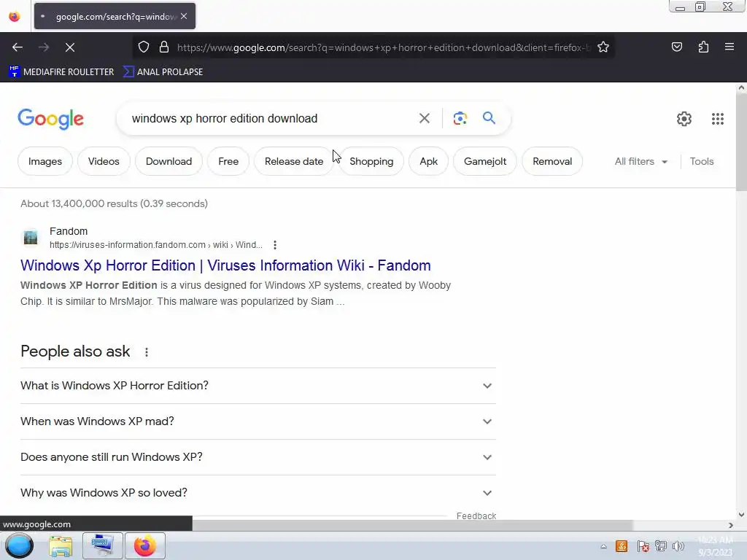Close the google.com search tab
Viewport: 747px width, 560px height.
click(184, 16)
